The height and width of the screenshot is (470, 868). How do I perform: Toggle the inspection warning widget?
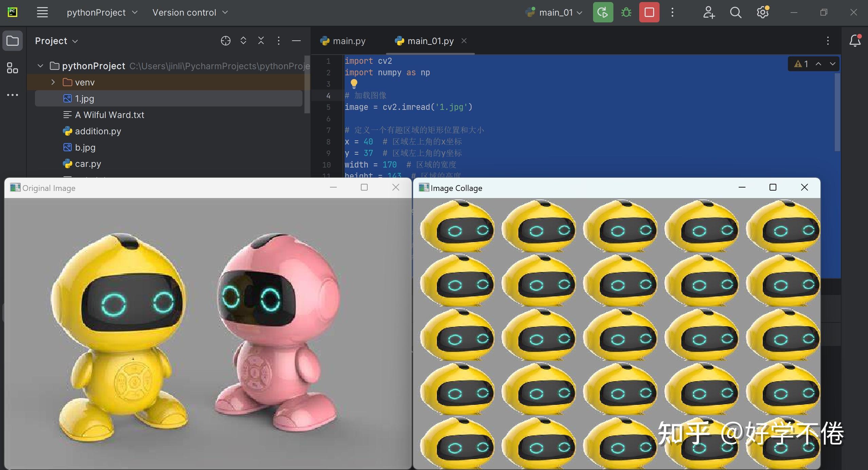pos(802,63)
